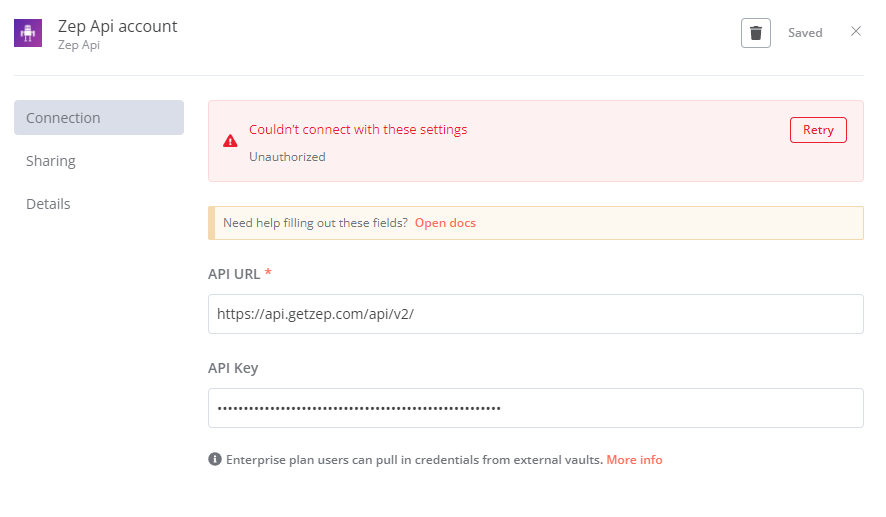
Task: Click the 'API URL' field label
Action: [x=234, y=274]
